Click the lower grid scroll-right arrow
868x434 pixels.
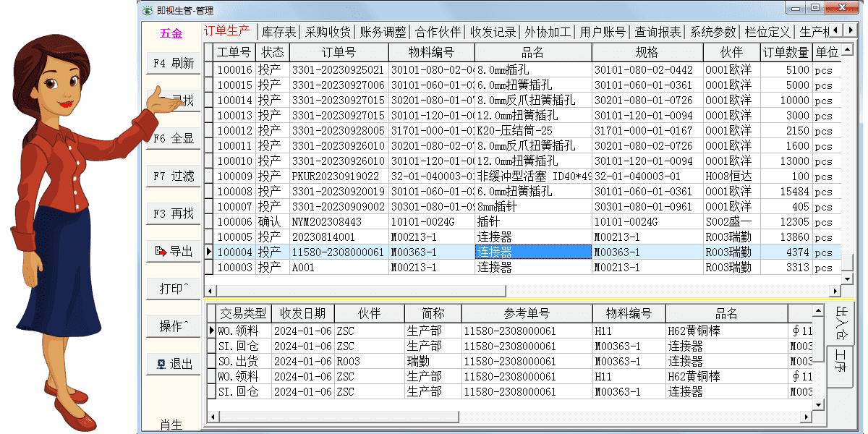click(807, 417)
